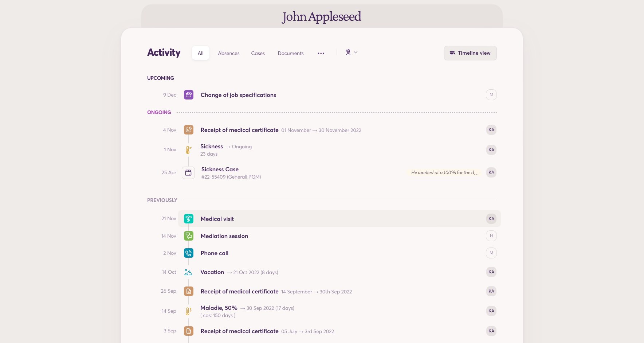Viewport: 644px width, 343px height.
Task: Click the '21 Nov' date label
Action: coord(169,219)
